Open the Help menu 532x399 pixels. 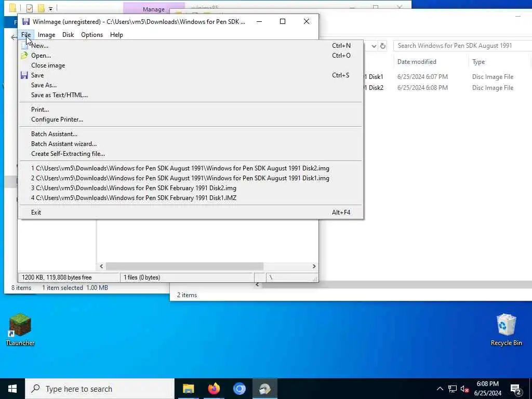coord(116,35)
